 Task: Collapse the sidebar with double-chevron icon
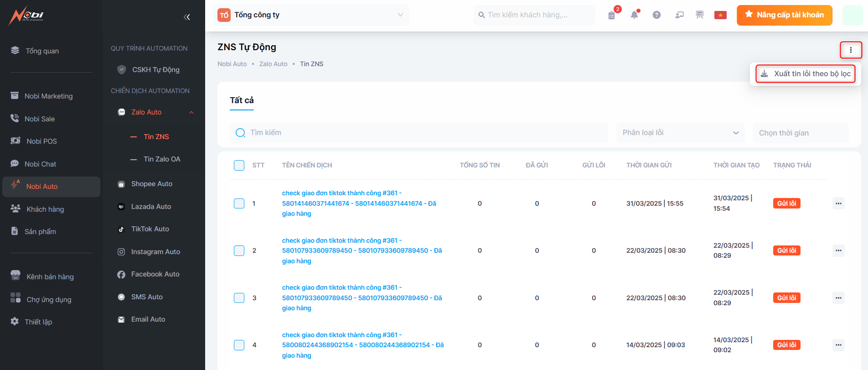tap(186, 17)
